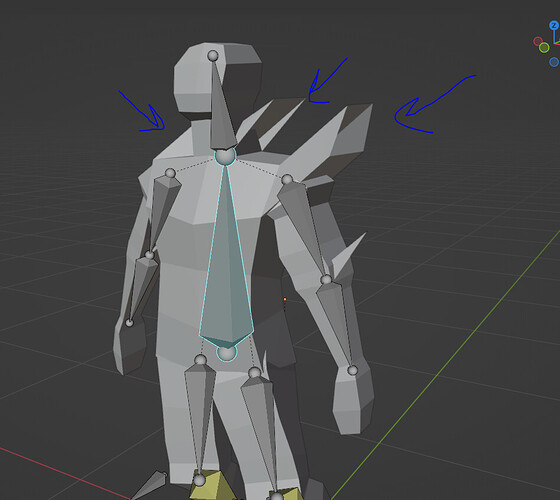Select the forearm bone on the spiked-shoulder arm

coord(336,323)
